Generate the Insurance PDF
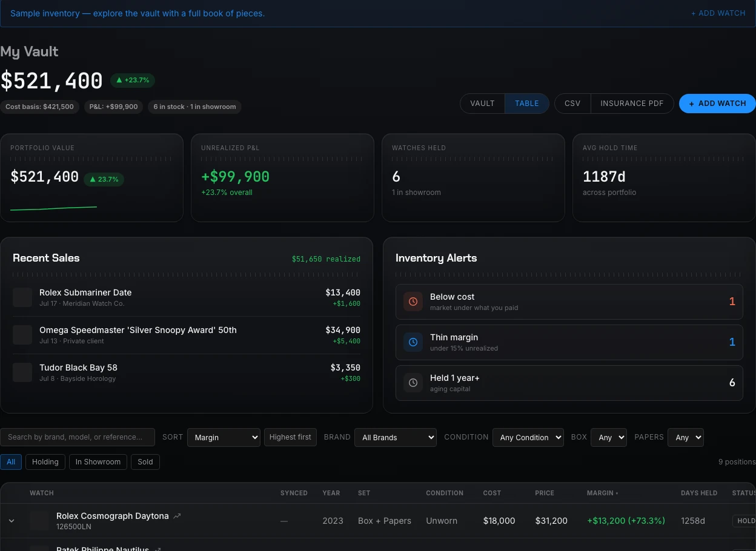 pyautogui.click(x=632, y=104)
